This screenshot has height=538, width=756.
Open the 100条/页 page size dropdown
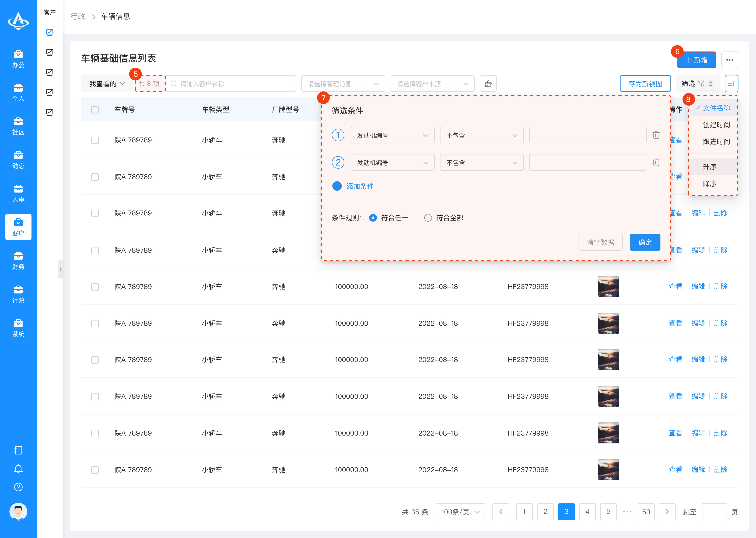[460, 512]
